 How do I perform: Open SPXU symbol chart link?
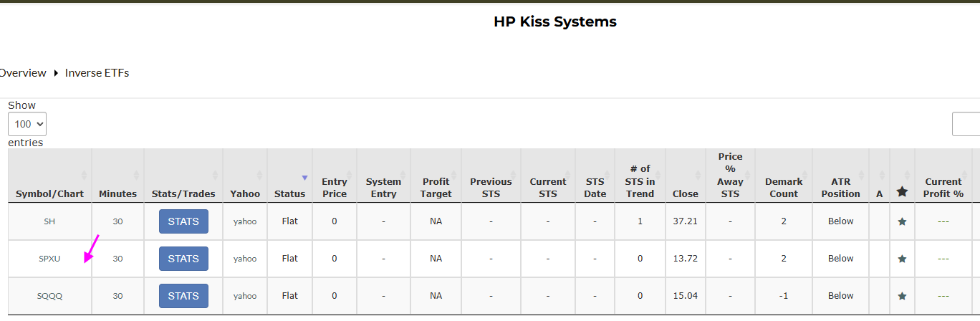coord(49,259)
